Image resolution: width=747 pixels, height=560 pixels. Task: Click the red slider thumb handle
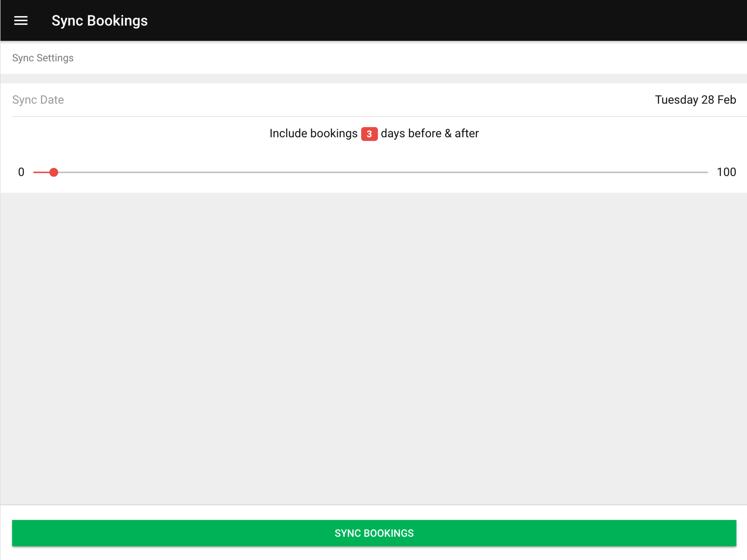coord(54,172)
